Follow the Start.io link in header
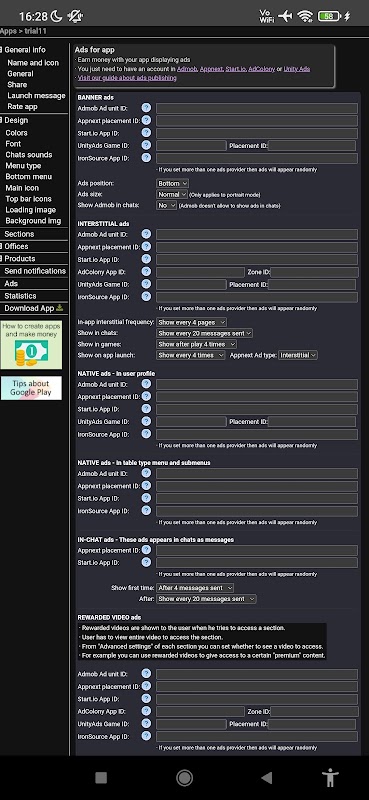This screenshot has width=369, height=800. pos(235,69)
